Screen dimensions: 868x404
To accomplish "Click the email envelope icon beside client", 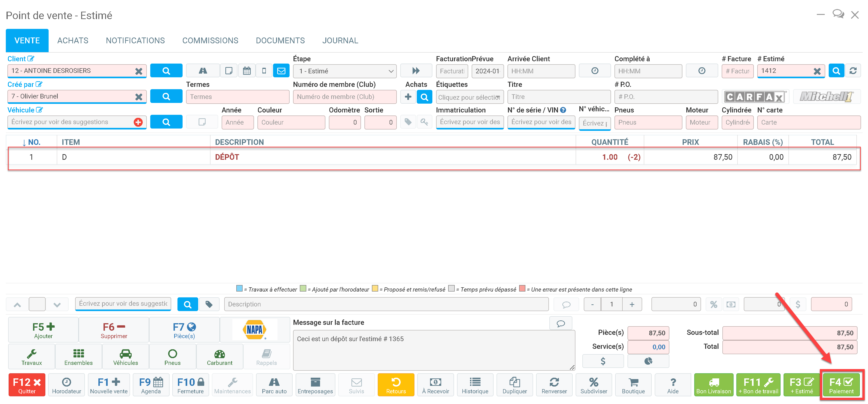I will tap(281, 71).
